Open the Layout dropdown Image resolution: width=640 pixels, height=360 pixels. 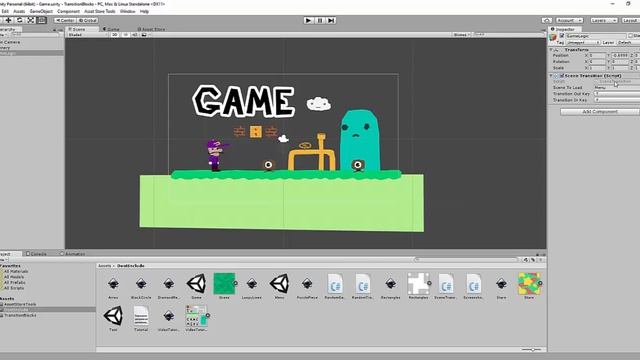click(631, 20)
